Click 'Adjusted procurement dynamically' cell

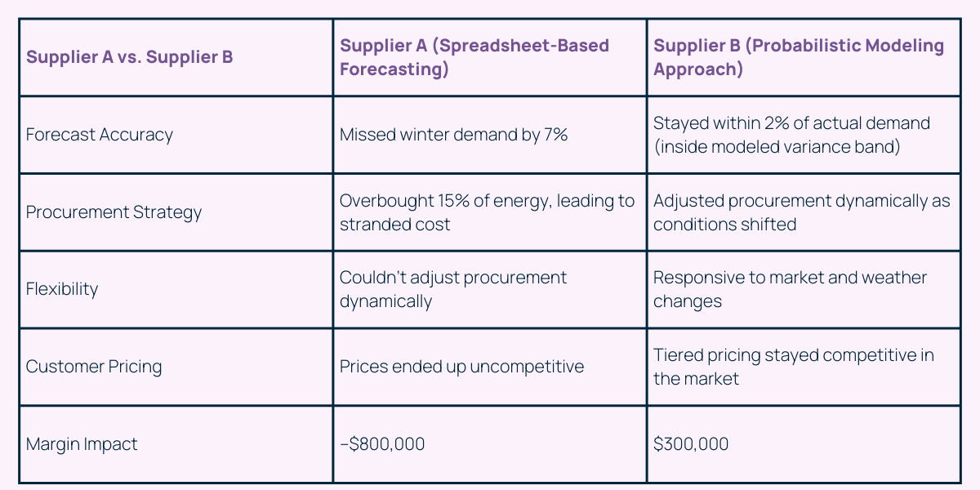click(801, 201)
